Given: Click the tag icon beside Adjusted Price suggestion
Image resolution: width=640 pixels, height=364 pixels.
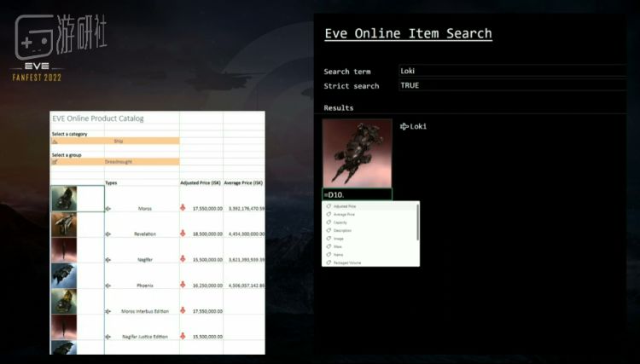Looking at the screenshot, I should coord(329,206).
